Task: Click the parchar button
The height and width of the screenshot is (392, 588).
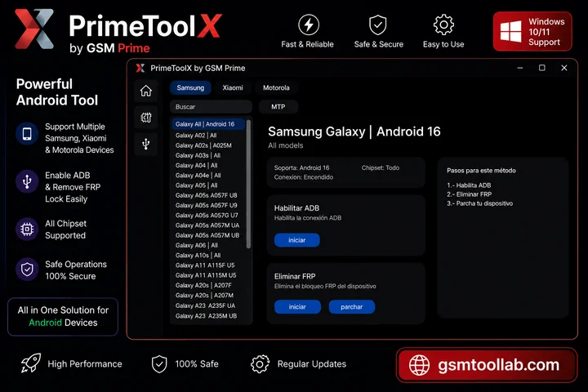Action: (352, 307)
